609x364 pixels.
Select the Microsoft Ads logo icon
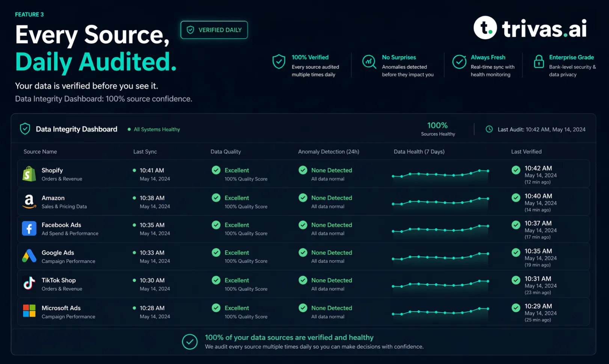click(x=29, y=311)
